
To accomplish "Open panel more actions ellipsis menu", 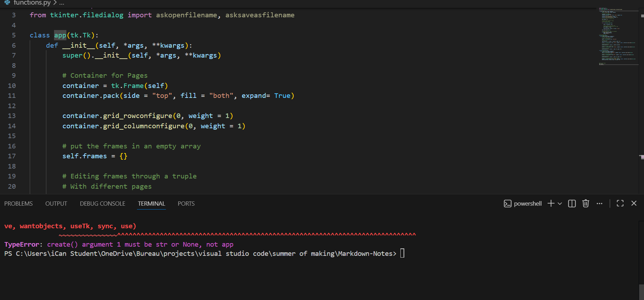I will (600, 204).
